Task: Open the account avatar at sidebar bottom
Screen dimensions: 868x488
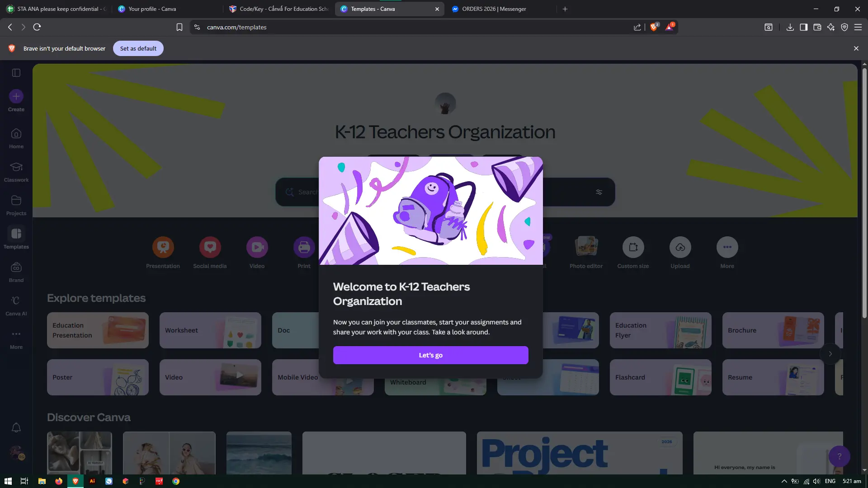Action: click(16, 453)
